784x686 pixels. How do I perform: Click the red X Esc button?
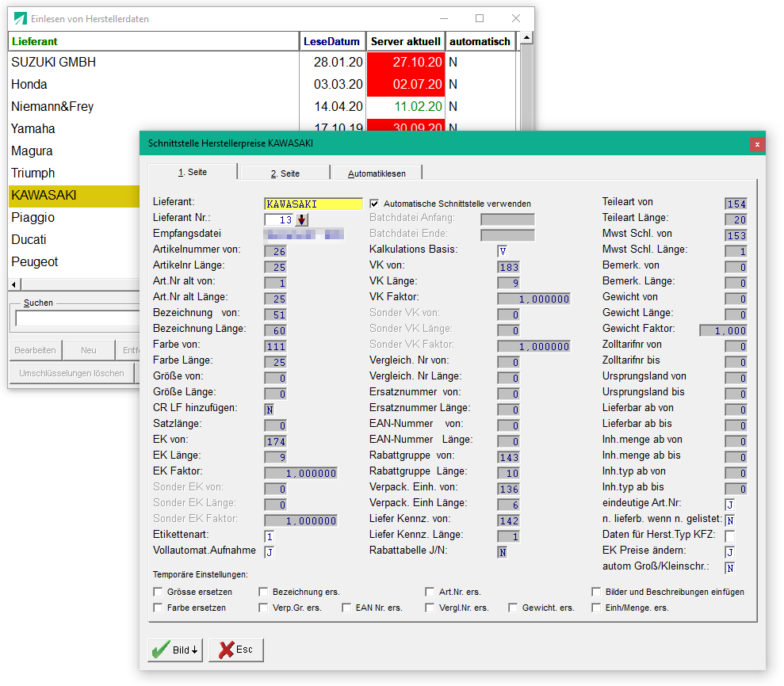[236, 650]
